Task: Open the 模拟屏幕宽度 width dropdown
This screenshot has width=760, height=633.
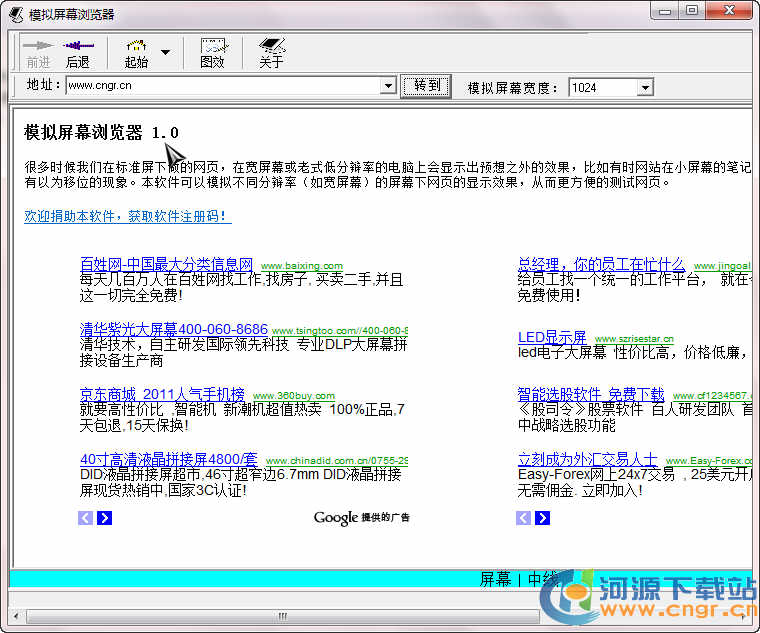Action: (644, 88)
